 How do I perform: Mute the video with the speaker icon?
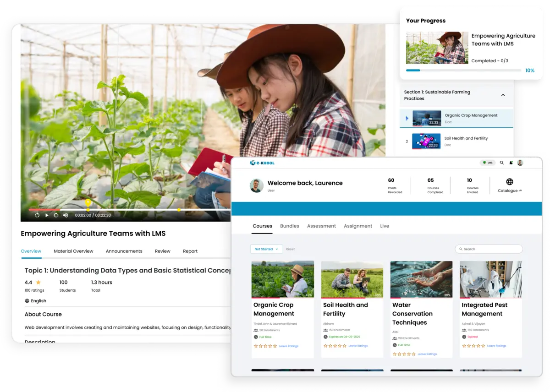[x=65, y=215]
